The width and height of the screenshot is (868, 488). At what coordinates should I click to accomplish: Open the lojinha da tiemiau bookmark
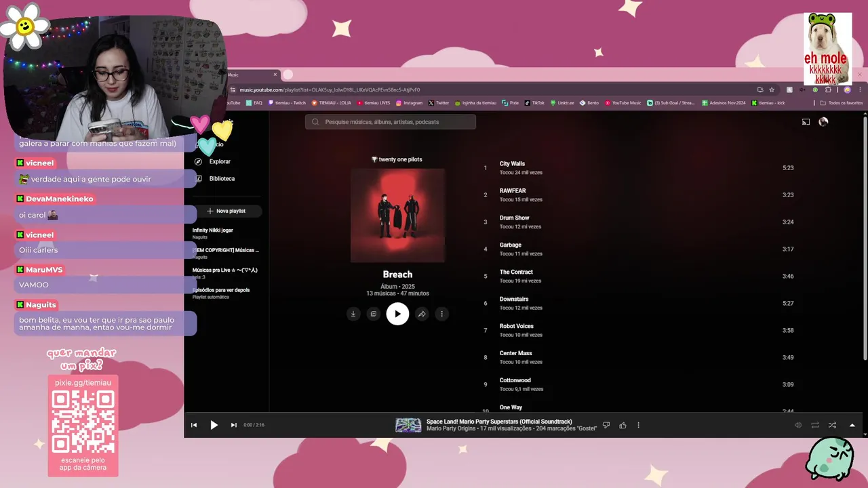click(x=475, y=103)
